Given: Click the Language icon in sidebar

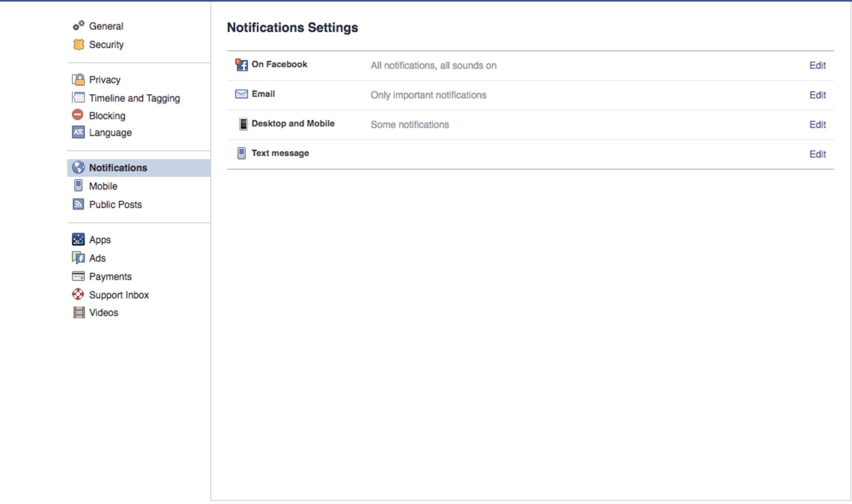Looking at the screenshot, I should 79,132.
